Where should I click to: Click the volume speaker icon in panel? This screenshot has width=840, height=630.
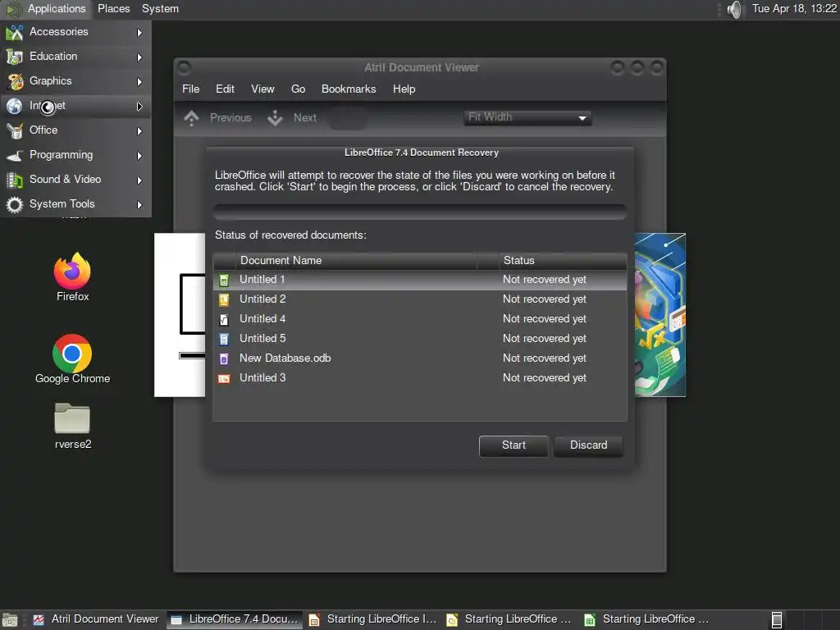click(736, 9)
